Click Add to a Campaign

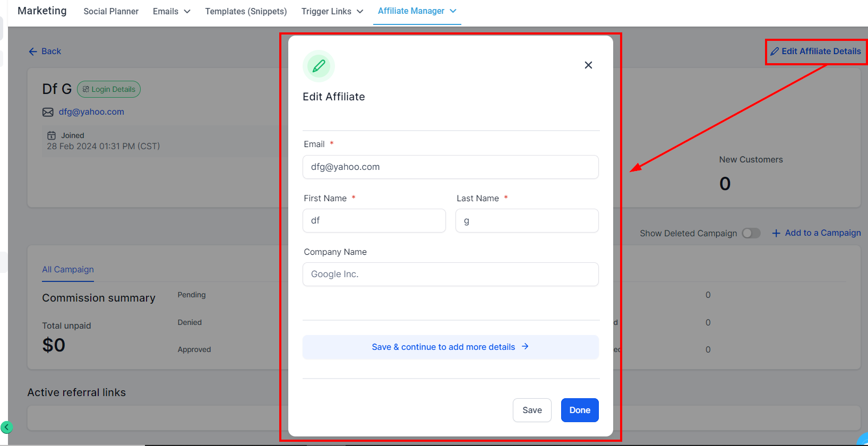point(817,233)
